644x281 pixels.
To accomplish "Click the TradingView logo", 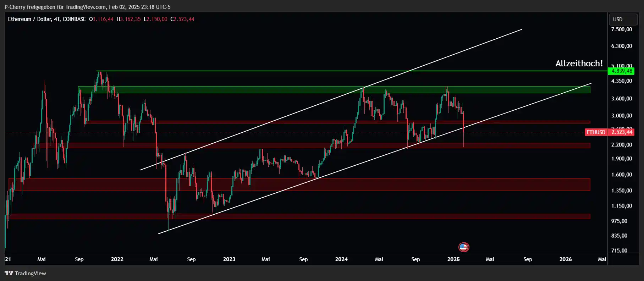I will pyautogui.click(x=26, y=273).
